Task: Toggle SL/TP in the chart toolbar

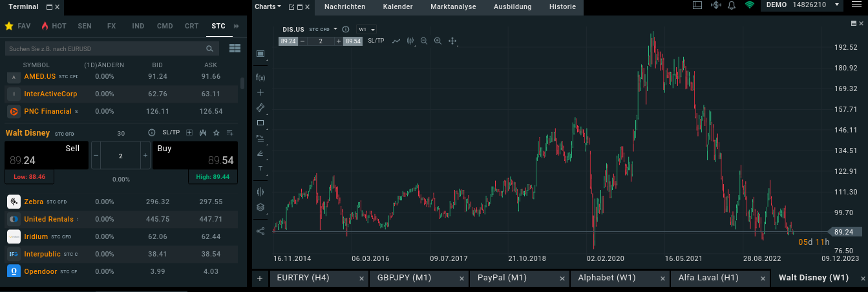Action: pos(376,41)
